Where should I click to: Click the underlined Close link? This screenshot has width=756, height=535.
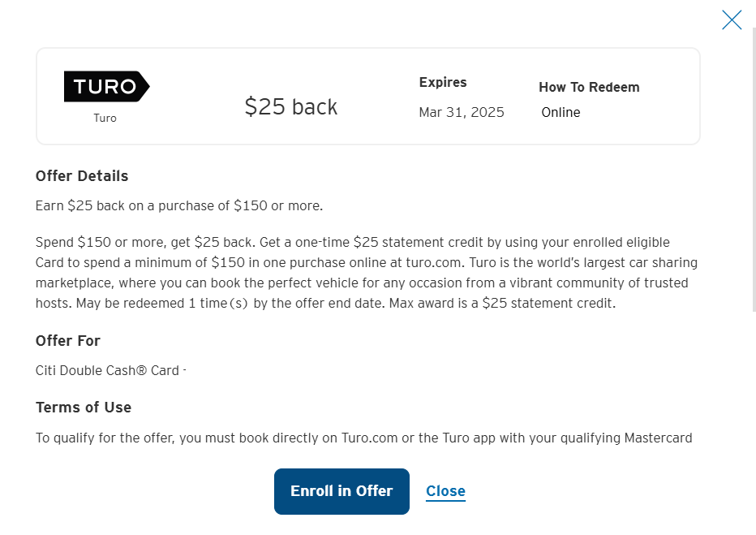coord(445,491)
